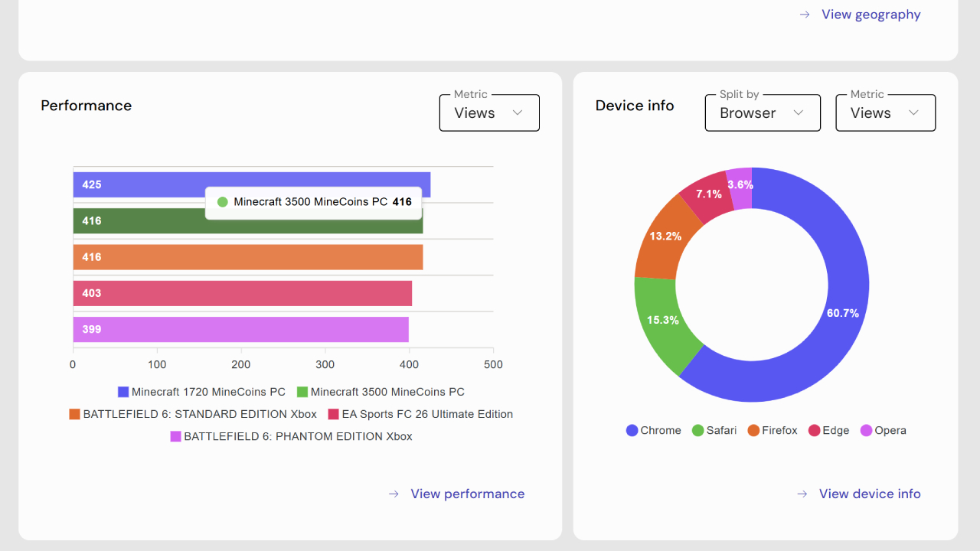The width and height of the screenshot is (980, 551).
Task: Click the 500 label on the chart axis
Action: pos(494,365)
